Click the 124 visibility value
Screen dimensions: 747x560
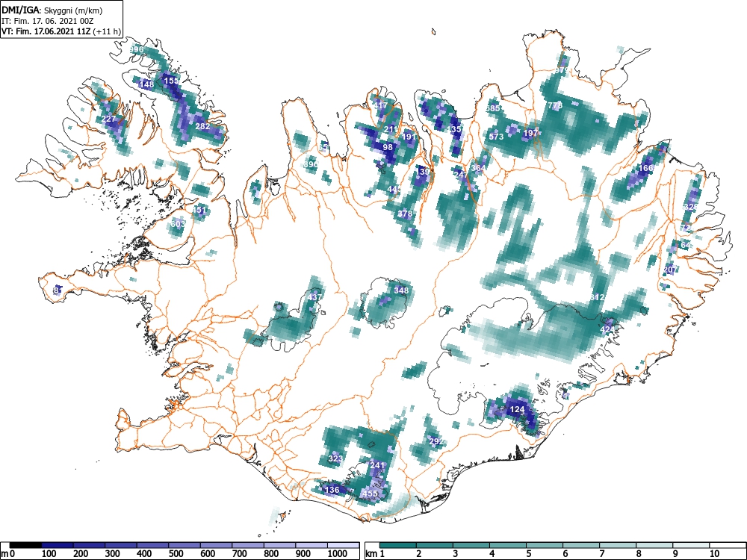click(x=517, y=409)
